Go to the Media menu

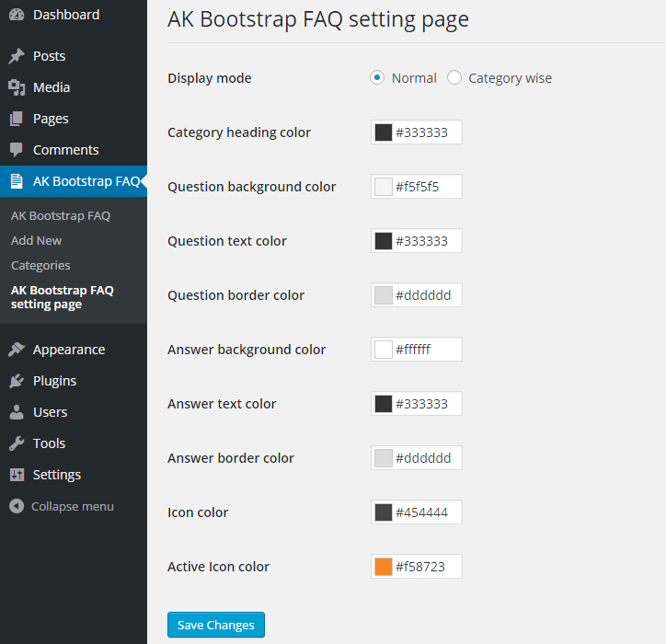[x=74, y=87]
